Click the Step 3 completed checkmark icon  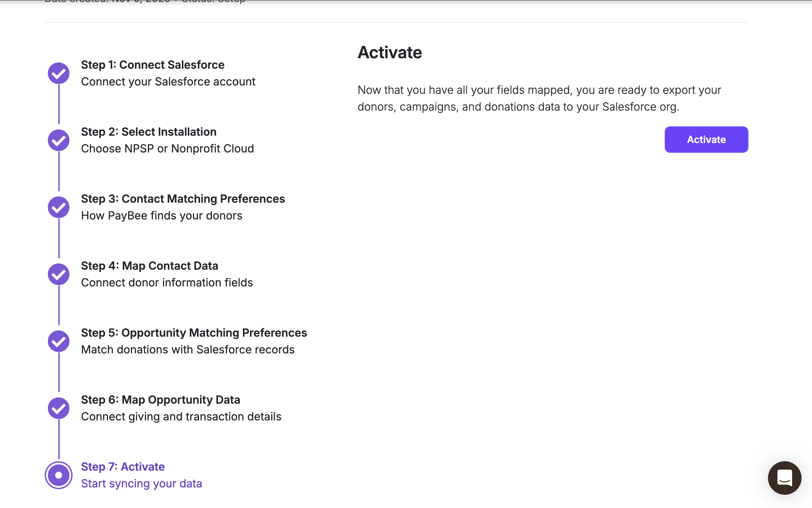coord(59,207)
